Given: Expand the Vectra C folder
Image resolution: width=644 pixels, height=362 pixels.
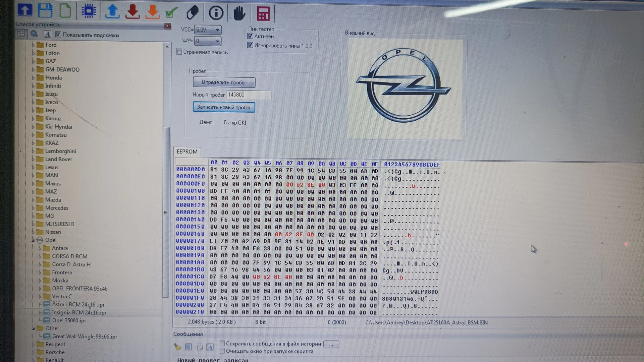Looking at the screenshot, I should click(40, 297).
